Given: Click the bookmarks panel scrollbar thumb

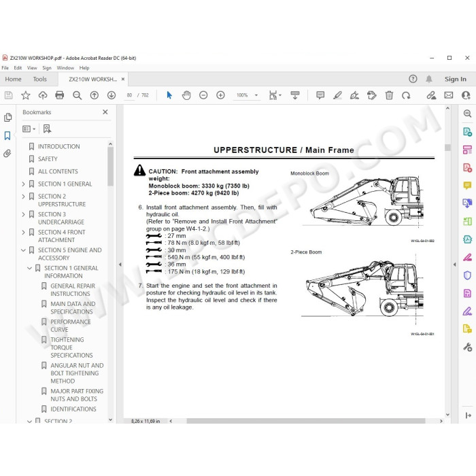Looking at the screenshot, I should [110, 167].
